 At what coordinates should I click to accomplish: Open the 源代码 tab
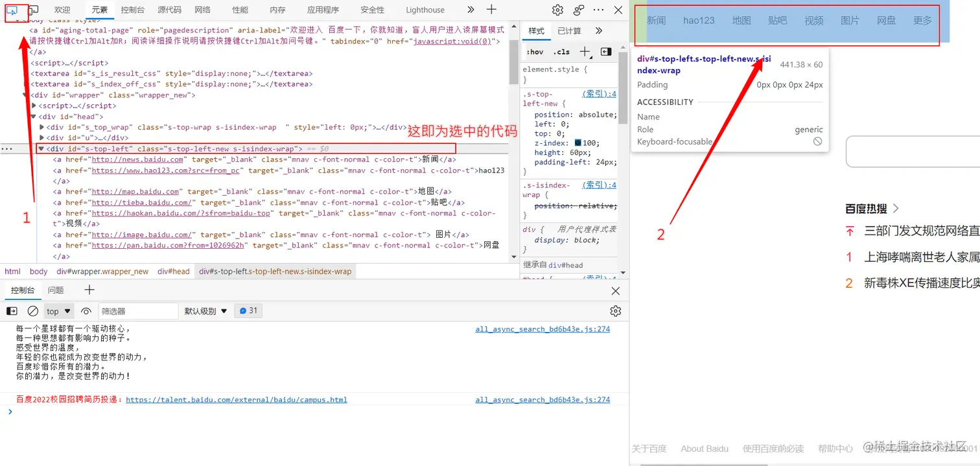coord(170,10)
